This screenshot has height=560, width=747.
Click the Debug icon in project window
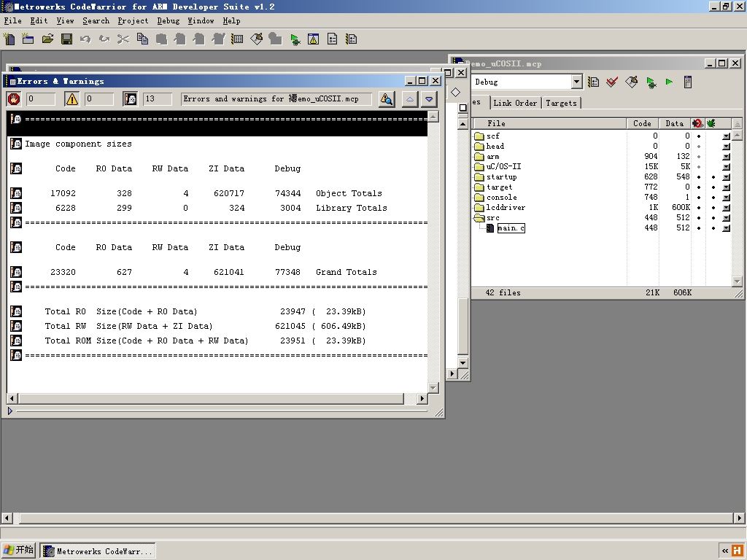(x=651, y=82)
